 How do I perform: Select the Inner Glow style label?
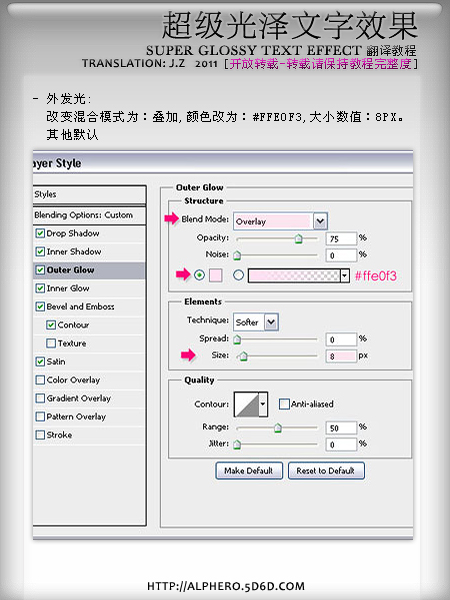(68, 288)
